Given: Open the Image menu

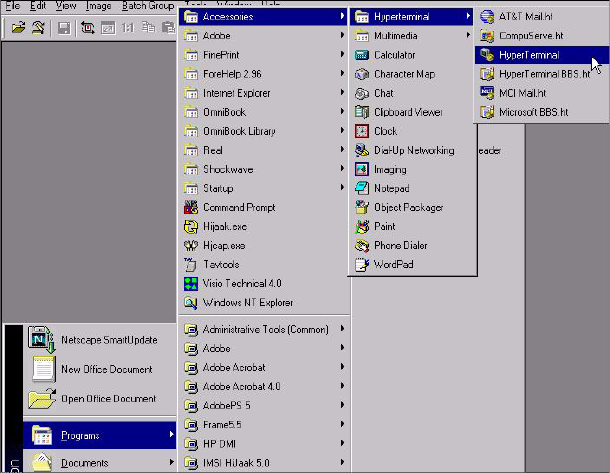Looking at the screenshot, I should click(x=98, y=5).
